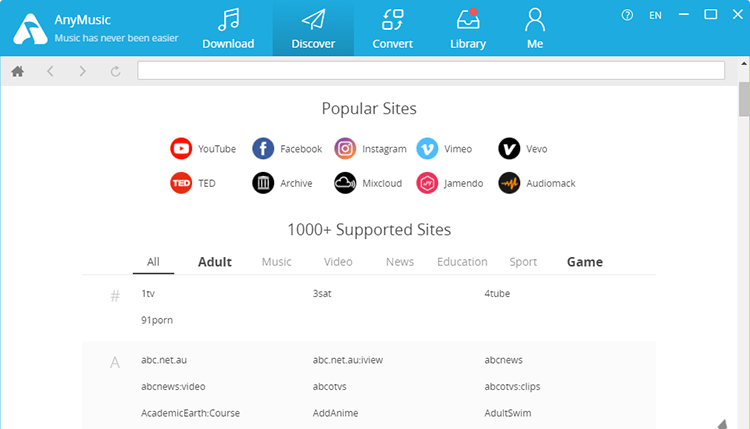The image size is (750, 429).
Task: Open the TED site icon
Action: 181,183
